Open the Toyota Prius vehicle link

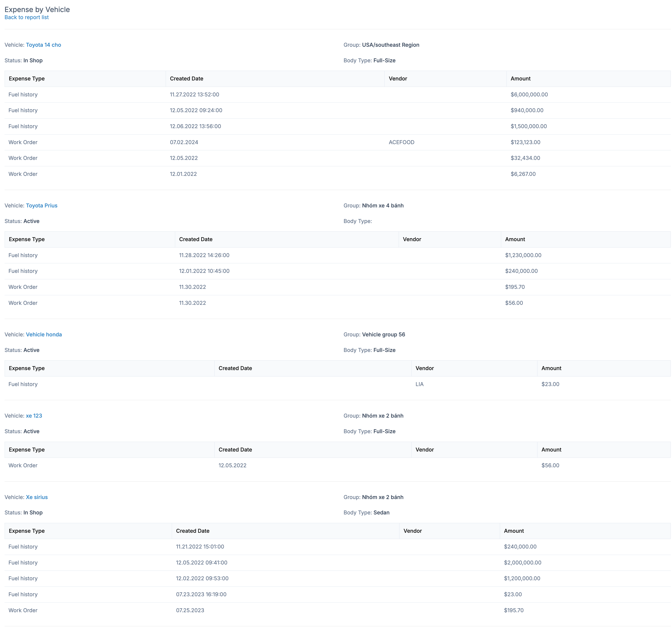click(x=41, y=205)
